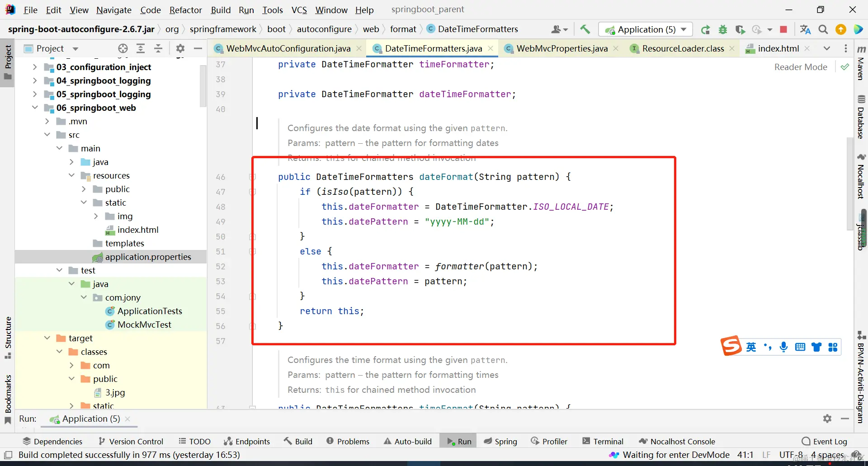Image resolution: width=868 pixels, height=466 pixels.
Task: Hide the Project tool window
Action: 198,48
